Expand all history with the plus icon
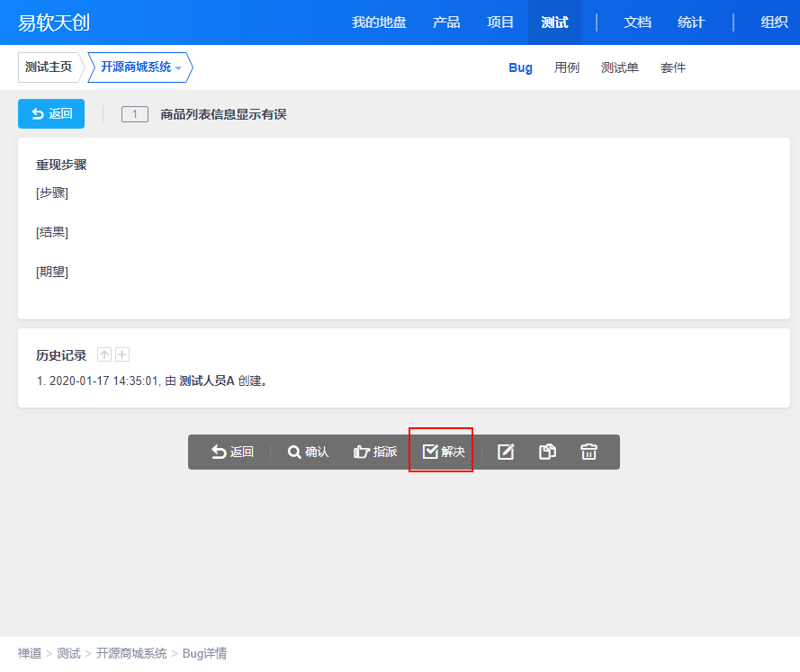Screen dimensions: 800x672 [x=122, y=354]
